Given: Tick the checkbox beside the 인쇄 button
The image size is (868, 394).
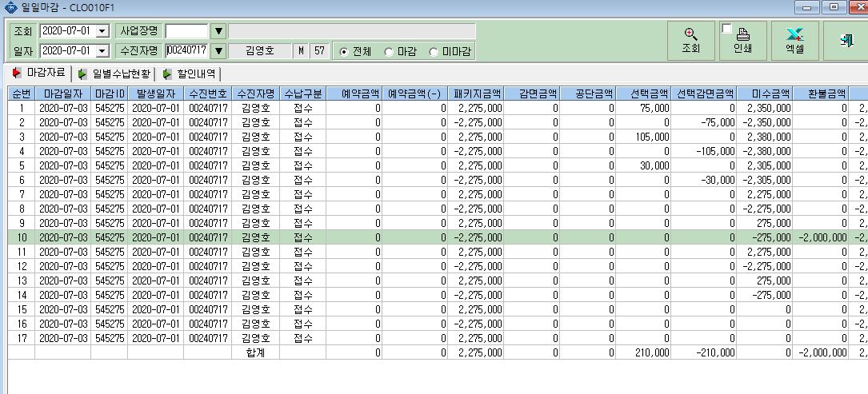Looking at the screenshot, I should 727,28.
